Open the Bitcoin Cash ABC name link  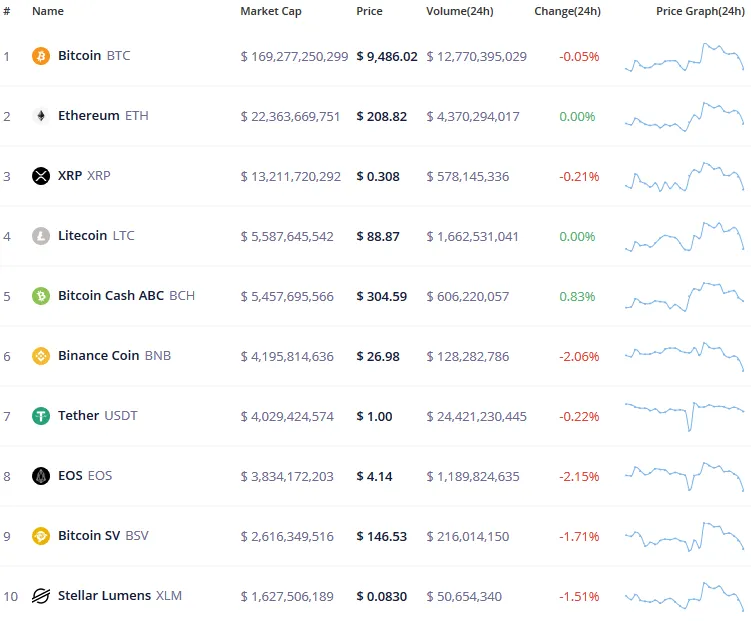click(111, 295)
